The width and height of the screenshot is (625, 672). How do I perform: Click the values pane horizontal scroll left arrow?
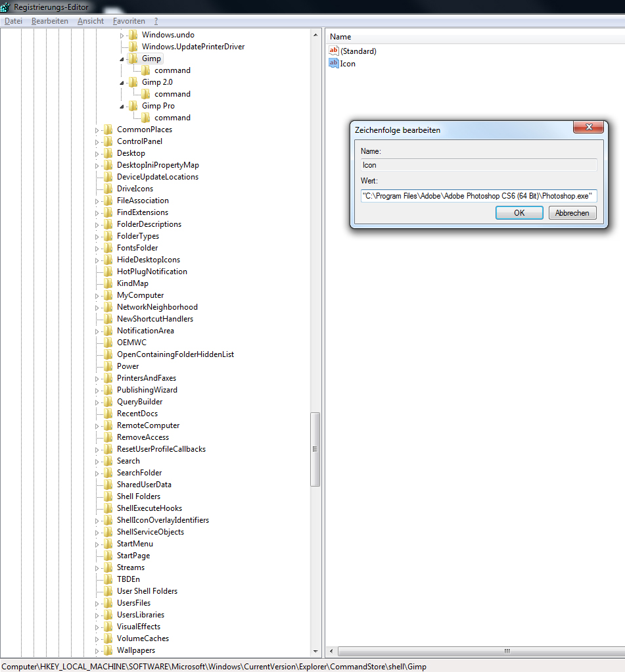331,651
